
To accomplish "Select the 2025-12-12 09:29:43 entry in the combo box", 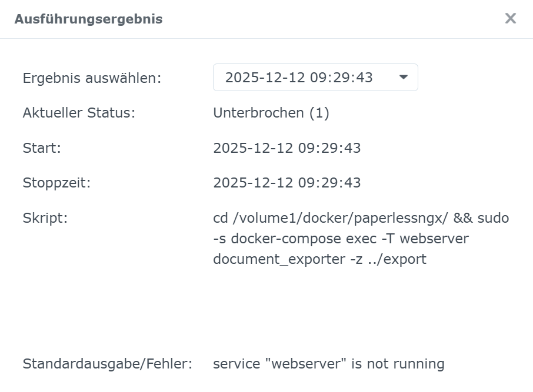I will point(299,78).
